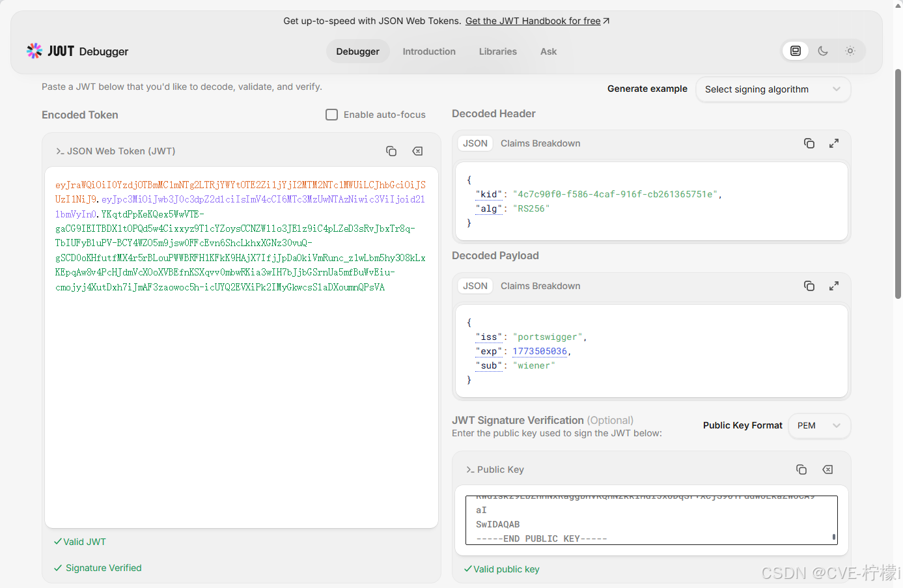Image resolution: width=903 pixels, height=588 pixels.
Task: Select the Ask tab
Action: (x=548, y=51)
